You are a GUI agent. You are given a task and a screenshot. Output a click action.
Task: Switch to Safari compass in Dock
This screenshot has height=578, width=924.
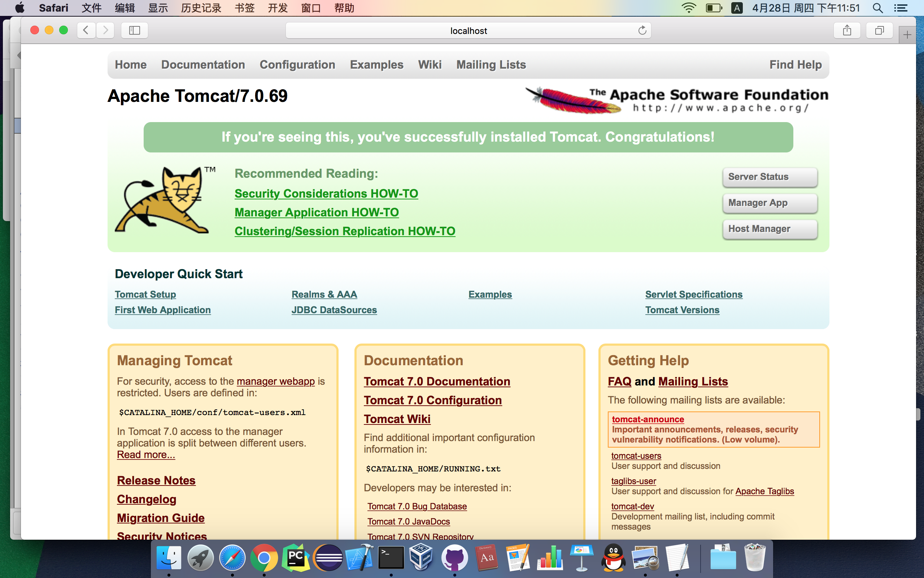[x=232, y=558]
